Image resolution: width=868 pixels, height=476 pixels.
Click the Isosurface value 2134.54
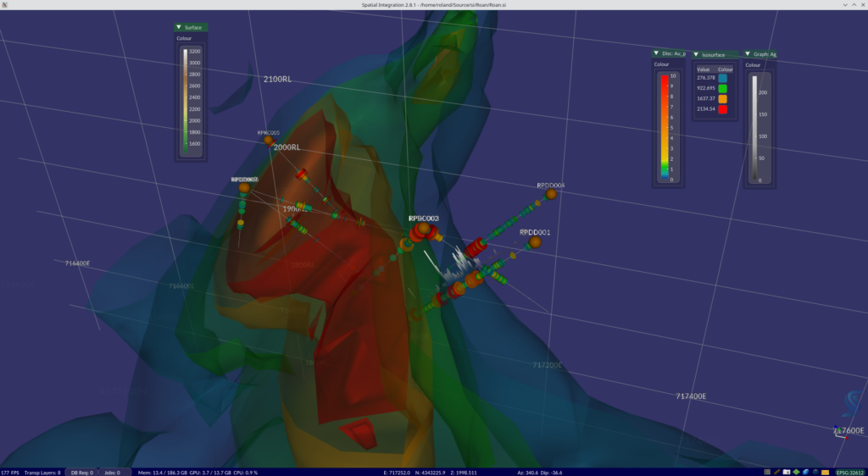[x=706, y=109]
